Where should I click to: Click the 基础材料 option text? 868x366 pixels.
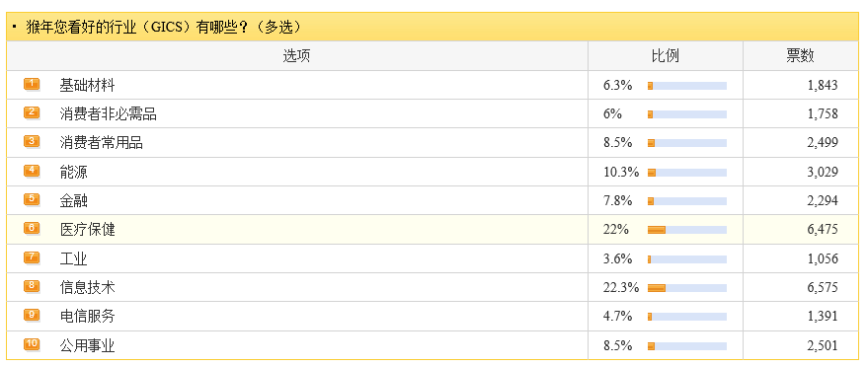point(88,85)
